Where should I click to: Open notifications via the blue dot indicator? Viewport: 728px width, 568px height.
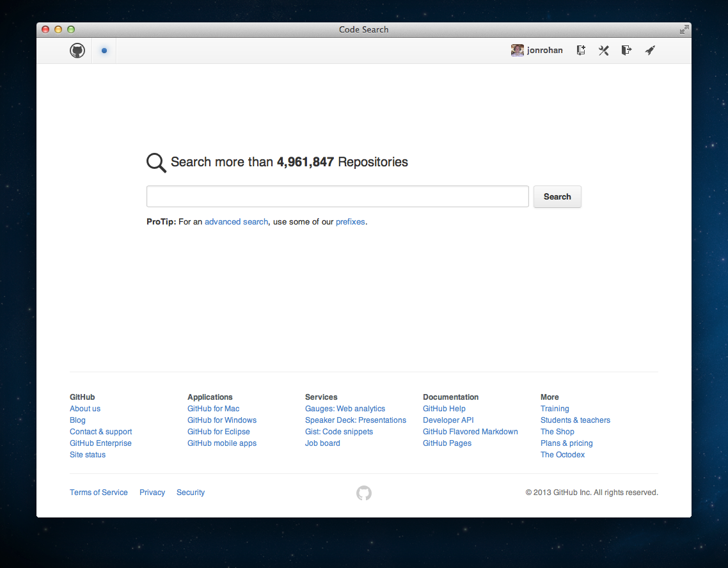104,51
